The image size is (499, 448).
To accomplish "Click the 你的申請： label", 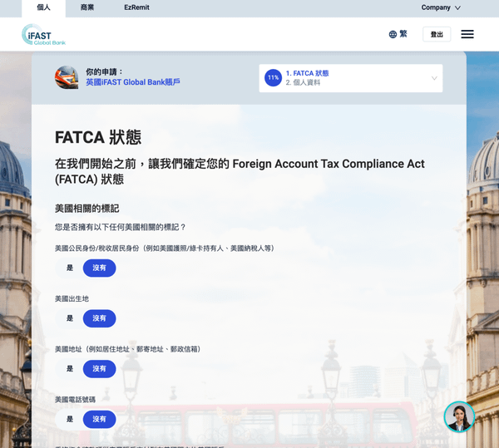I will click(105, 71).
